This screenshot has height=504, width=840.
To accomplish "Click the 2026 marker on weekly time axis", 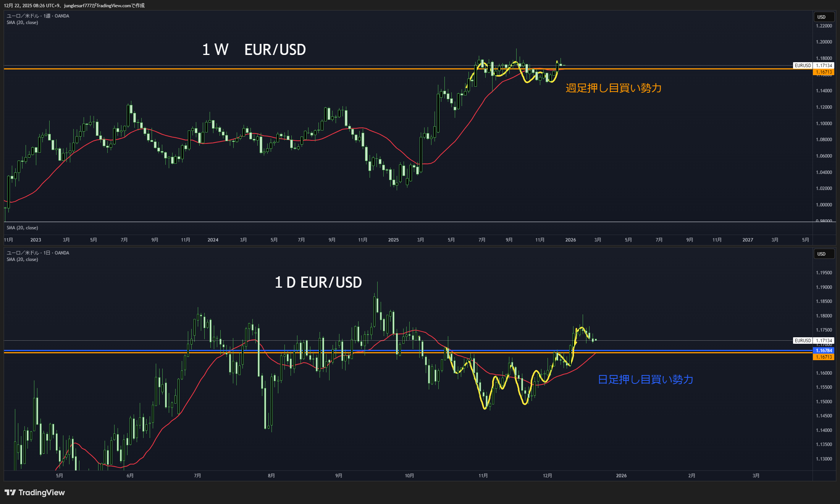I will pyautogui.click(x=570, y=240).
